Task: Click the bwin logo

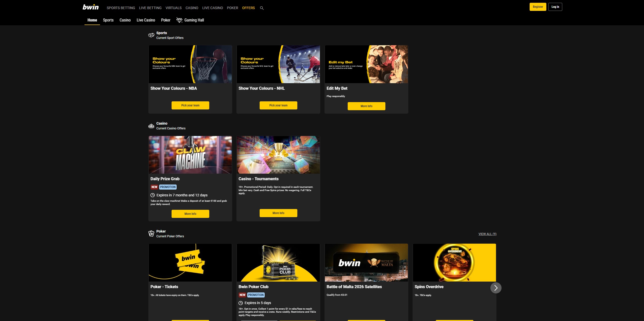Action: (91, 7)
